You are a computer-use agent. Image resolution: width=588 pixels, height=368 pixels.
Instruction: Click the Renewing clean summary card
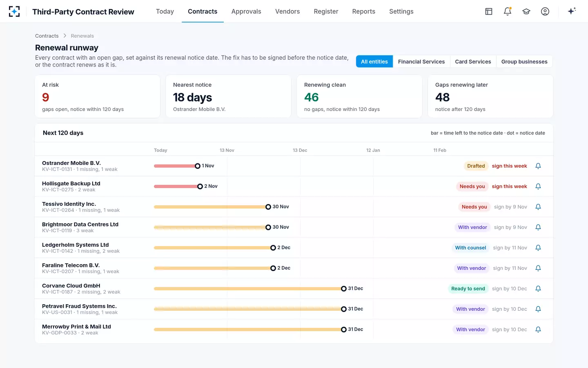pos(359,96)
